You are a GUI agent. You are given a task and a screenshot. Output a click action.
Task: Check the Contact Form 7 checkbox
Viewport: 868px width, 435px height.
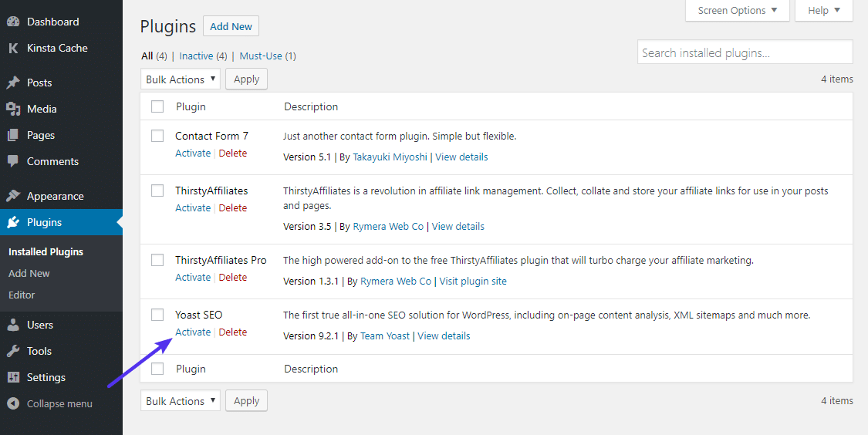[157, 136]
